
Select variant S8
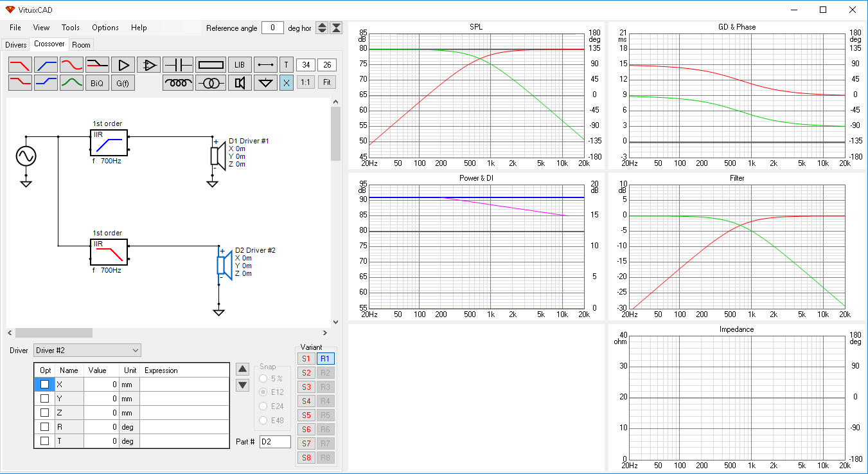[x=306, y=458]
